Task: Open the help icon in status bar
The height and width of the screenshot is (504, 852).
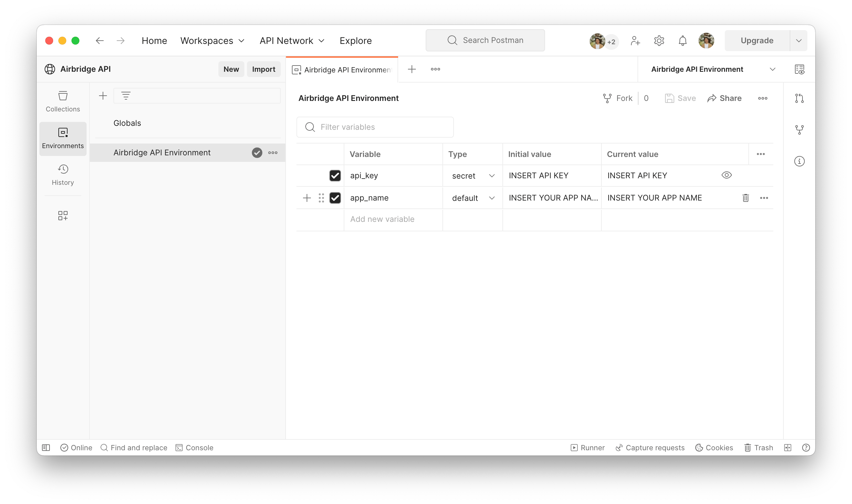Action: click(806, 448)
